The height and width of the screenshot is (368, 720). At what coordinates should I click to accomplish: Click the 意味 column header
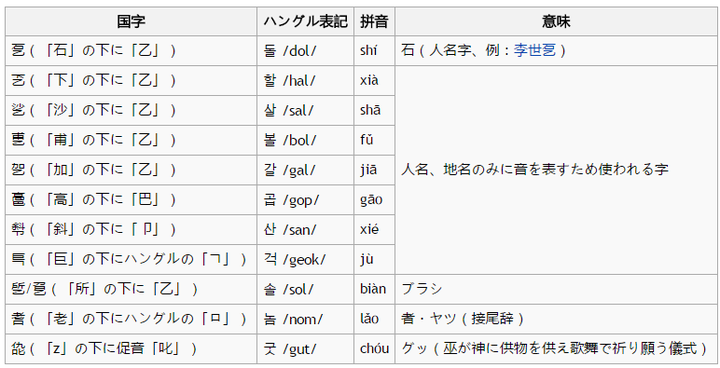click(556, 21)
